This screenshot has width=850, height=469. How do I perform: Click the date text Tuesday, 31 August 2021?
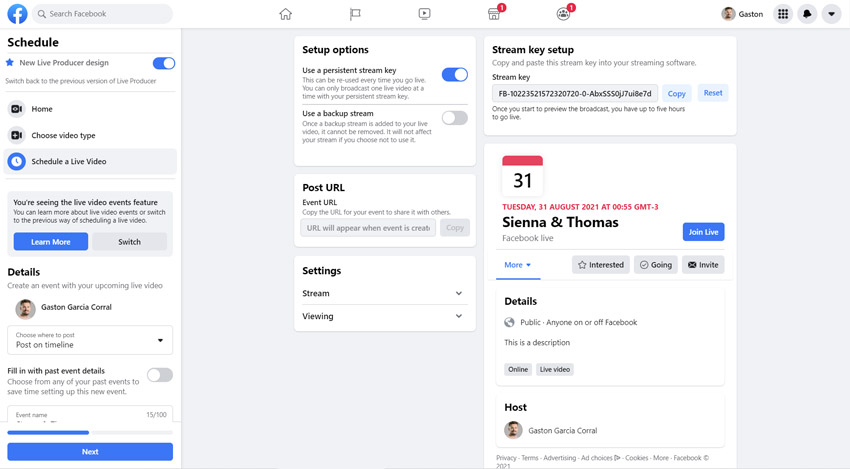click(580, 207)
